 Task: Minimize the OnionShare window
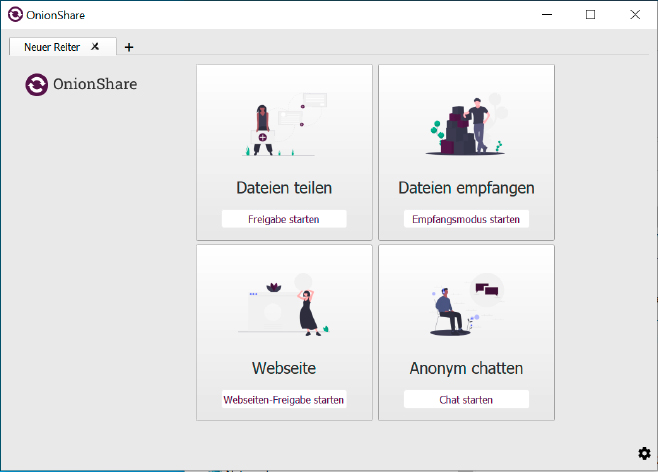point(547,15)
